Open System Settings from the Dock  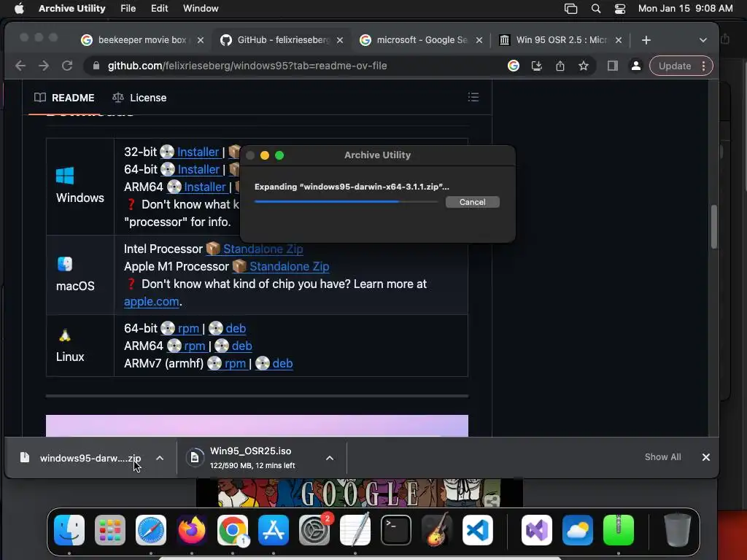pos(314,530)
